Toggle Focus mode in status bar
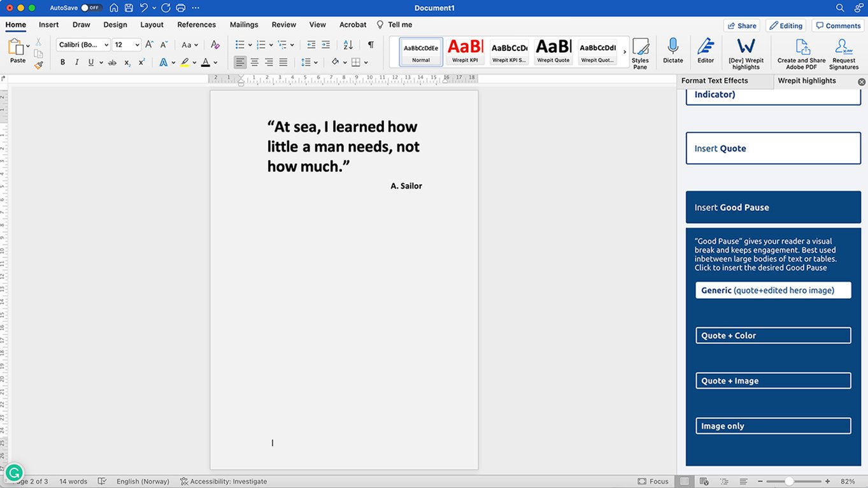The width and height of the screenshot is (868, 488). [653, 482]
